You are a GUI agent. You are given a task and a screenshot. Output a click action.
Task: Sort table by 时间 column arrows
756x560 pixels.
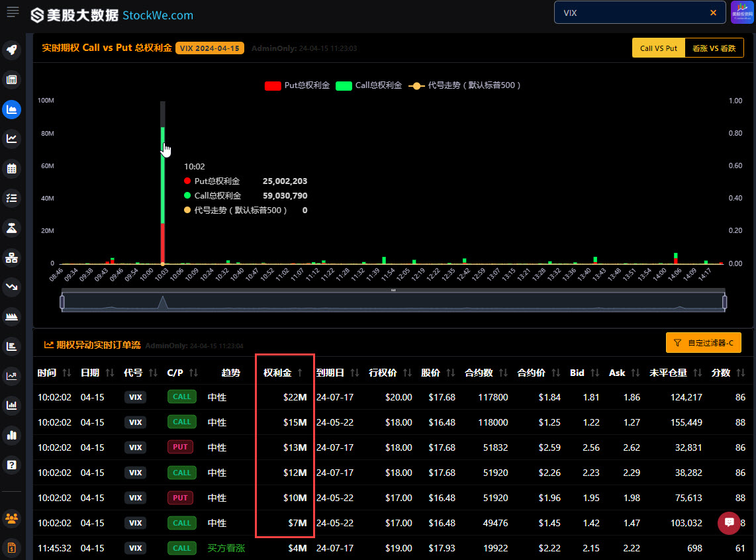click(67, 373)
